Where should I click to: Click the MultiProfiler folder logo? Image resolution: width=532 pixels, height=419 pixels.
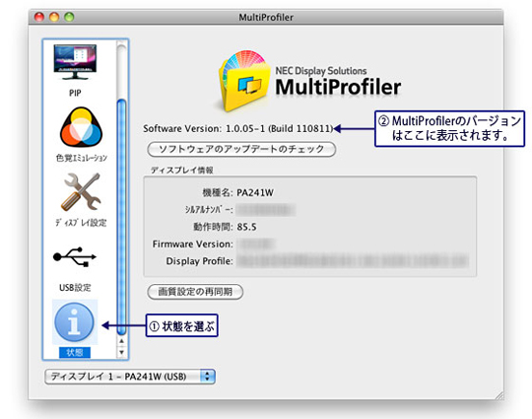pos(244,82)
